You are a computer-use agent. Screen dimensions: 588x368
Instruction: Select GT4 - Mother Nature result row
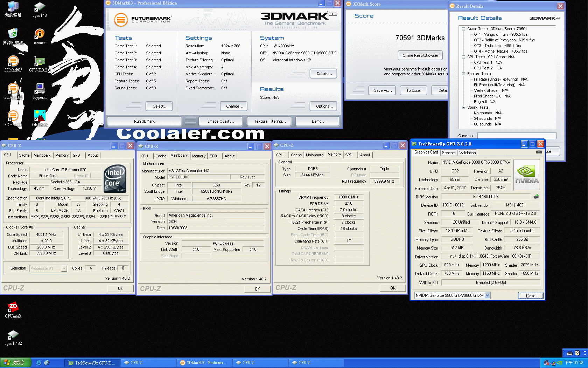point(500,51)
